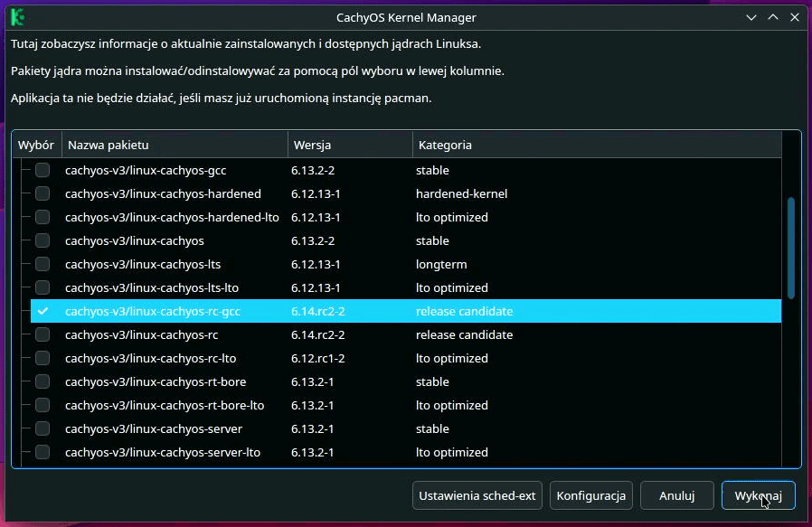Click release candidate category of linux-cachyos-rc
812x527 pixels.
pyautogui.click(x=464, y=335)
